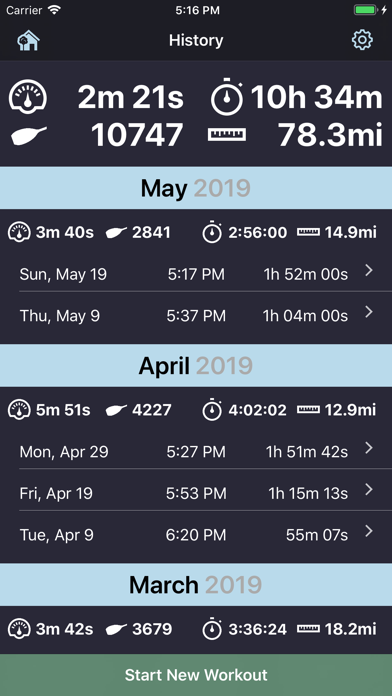
Task: Tap the large paddle stroke icon
Action: 29,135
